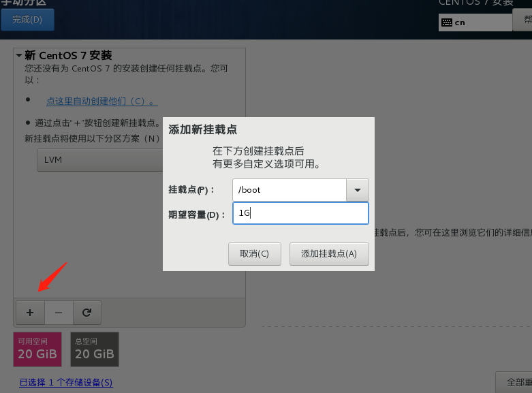Click the cn keyboard layout indicator

pos(475,22)
